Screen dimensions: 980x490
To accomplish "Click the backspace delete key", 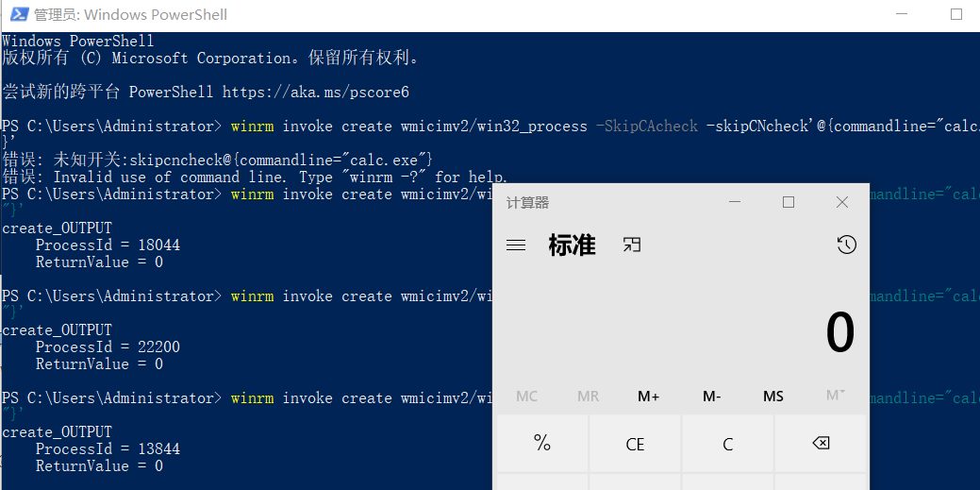I will pyautogui.click(x=821, y=444).
